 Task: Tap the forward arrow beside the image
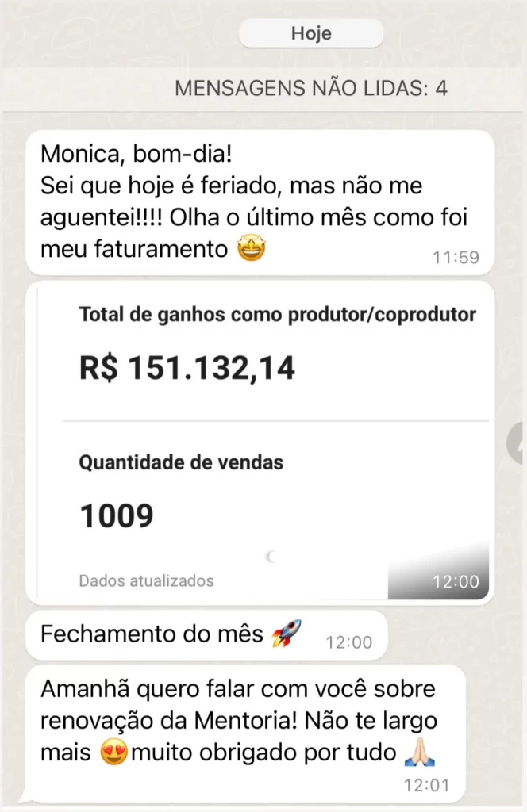click(x=517, y=442)
